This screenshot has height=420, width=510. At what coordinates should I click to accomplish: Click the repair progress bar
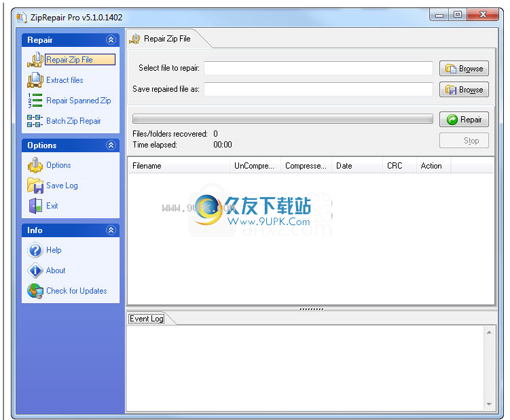click(283, 119)
